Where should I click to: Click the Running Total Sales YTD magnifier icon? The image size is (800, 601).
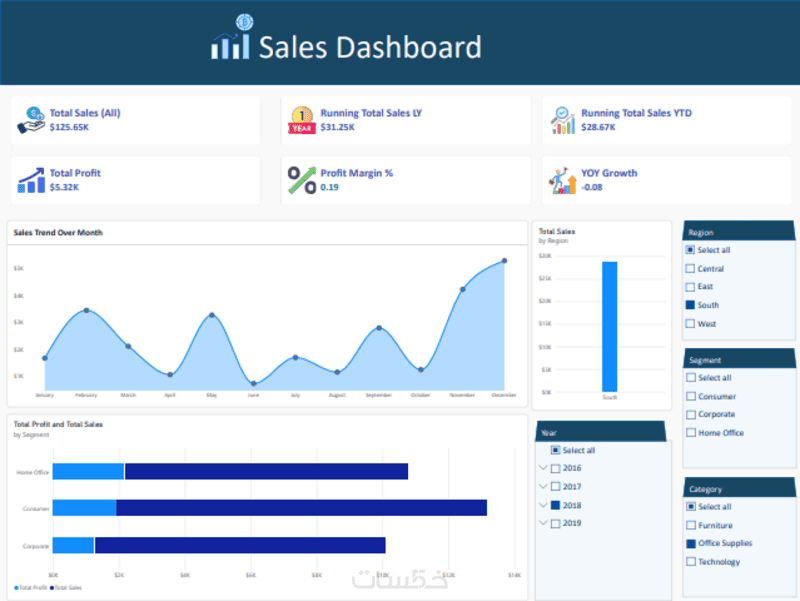click(x=563, y=120)
